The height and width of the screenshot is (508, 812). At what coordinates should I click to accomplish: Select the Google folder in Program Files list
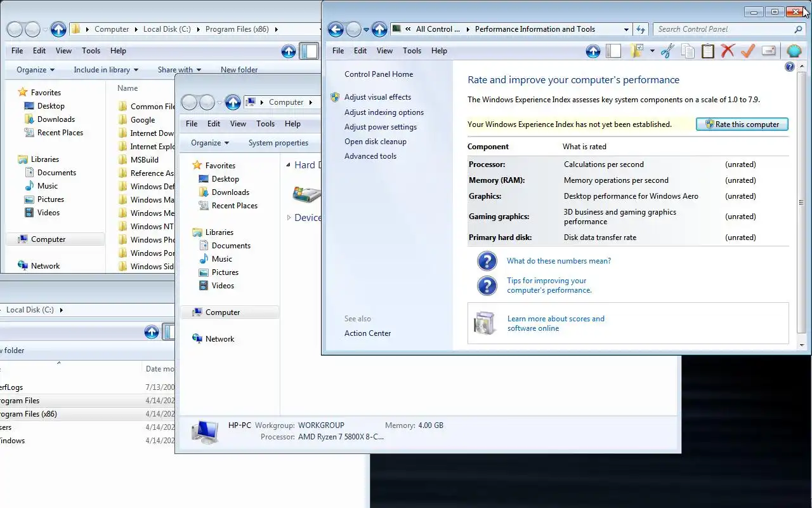(143, 120)
